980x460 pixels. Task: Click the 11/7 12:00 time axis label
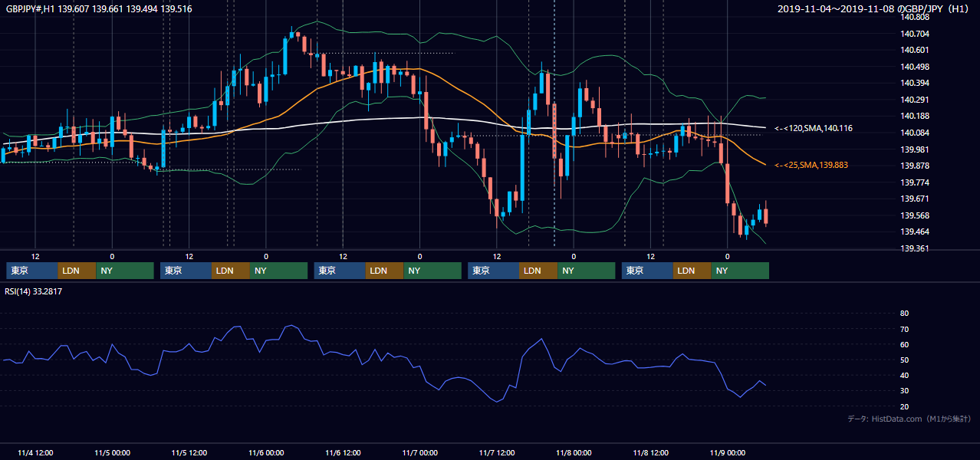point(497,453)
